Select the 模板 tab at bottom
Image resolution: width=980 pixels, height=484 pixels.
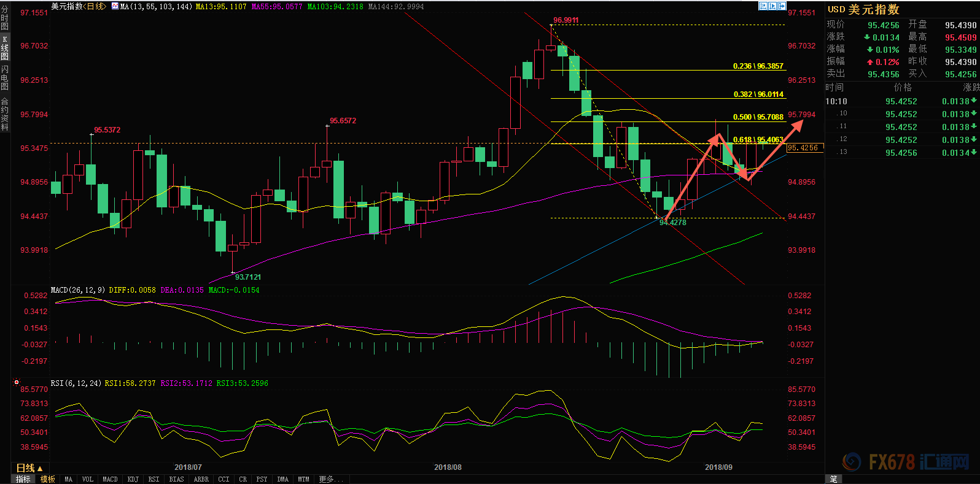(48, 479)
